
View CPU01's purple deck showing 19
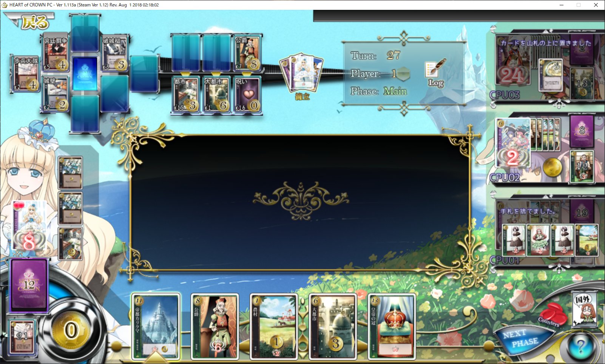[582, 211]
